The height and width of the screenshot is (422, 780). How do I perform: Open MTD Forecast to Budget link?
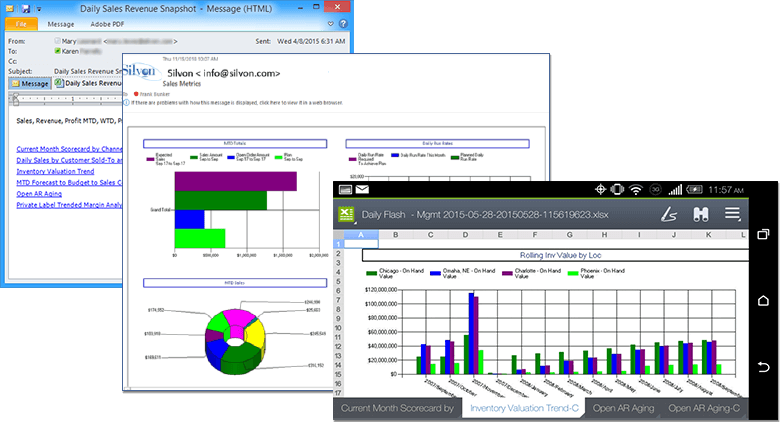(69, 183)
